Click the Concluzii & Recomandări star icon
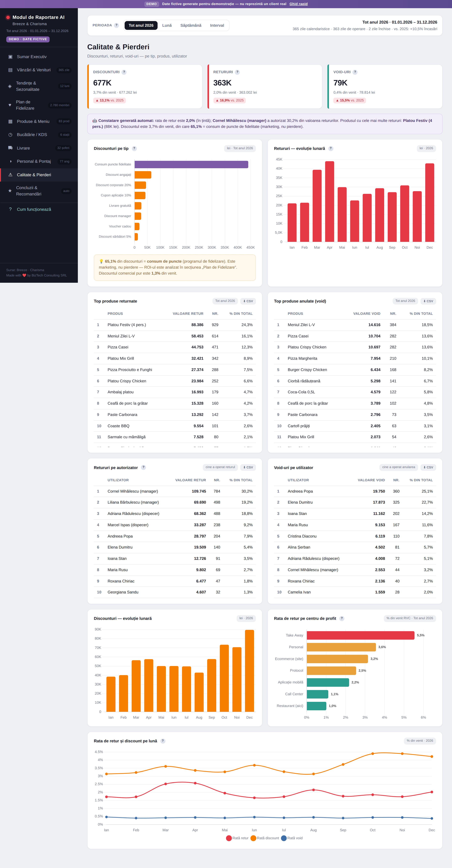The width and height of the screenshot is (452, 868). [10, 191]
